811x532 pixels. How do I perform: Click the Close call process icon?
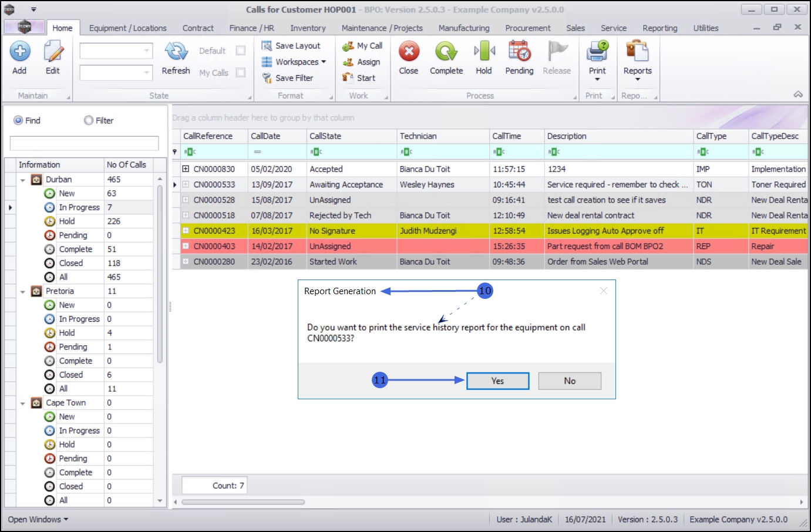pos(409,52)
